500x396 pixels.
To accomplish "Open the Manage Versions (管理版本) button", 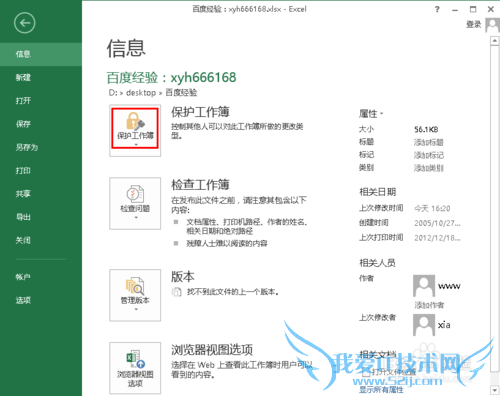I will (135, 295).
